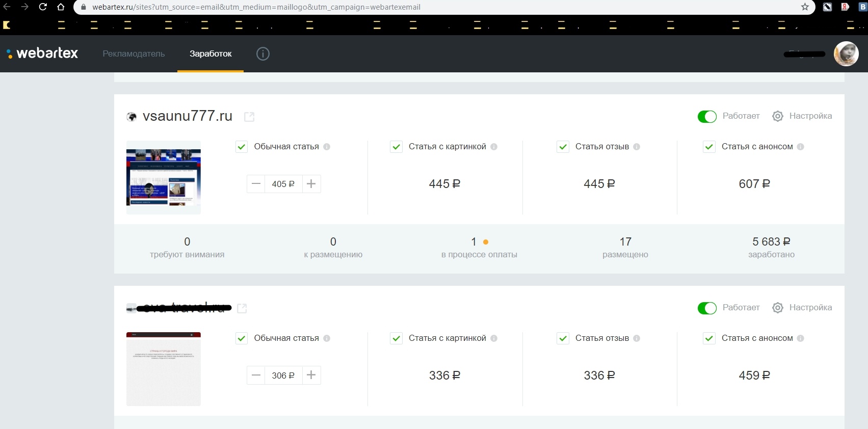The height and width of the screenshot is (429, 868).
Task: Increase 405 ₽ price with plus button
Action: pyautogui.click(x=311, y=184)
